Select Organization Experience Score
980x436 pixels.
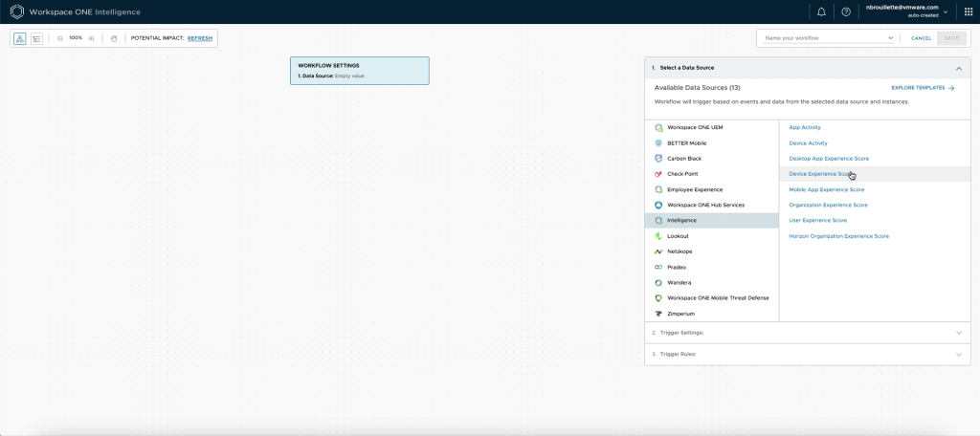pyautogui.click(x=828, y=205)
